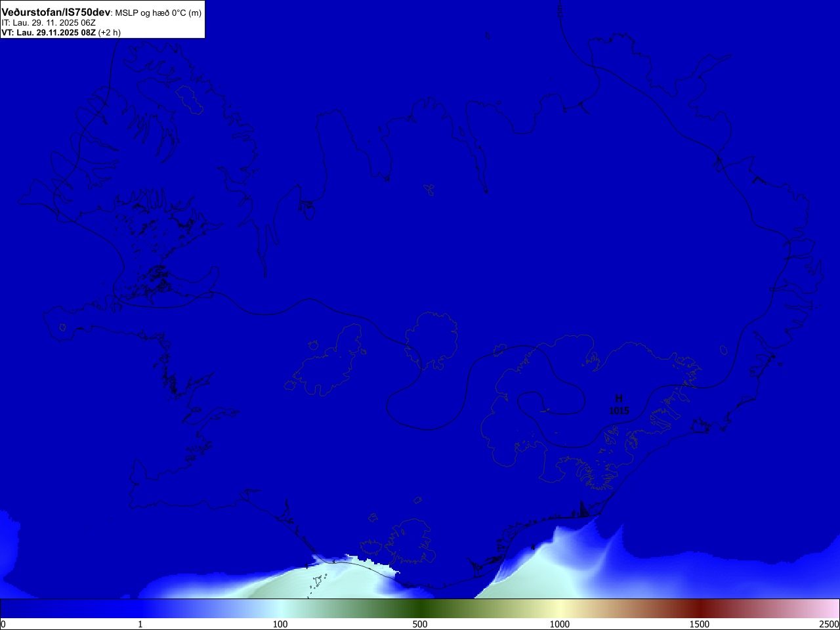Click the 0 label on the color scale
The width and height of the screenshot is (840, 630).
point(3,624)
